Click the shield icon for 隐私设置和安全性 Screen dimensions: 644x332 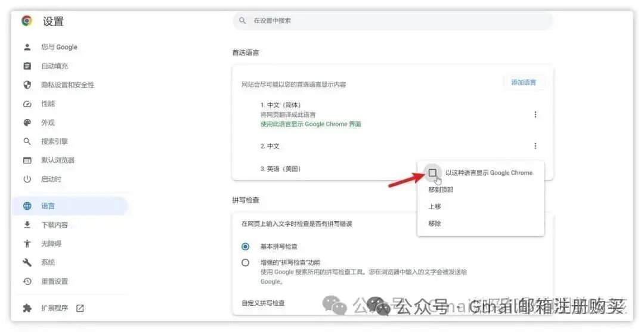[x=27, y=85]
